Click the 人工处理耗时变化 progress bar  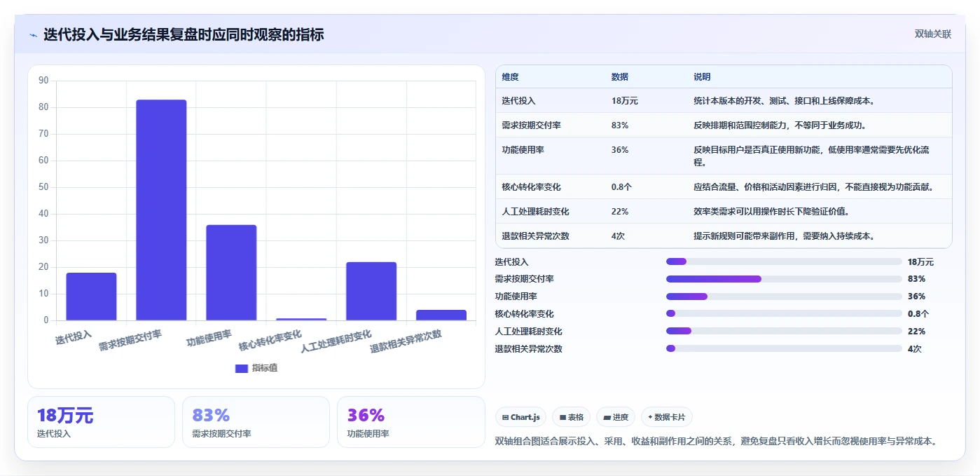pyautogui.click(x=784, y=331)
